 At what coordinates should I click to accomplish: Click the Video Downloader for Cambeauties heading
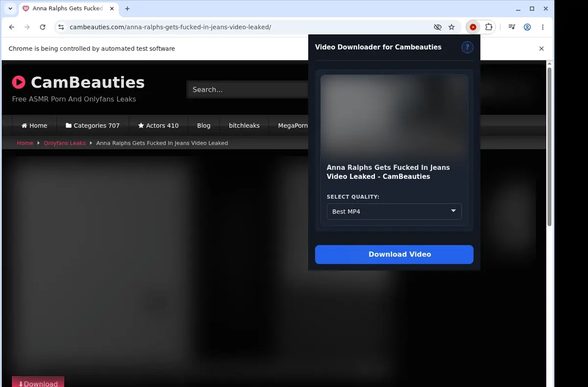pyautogui.click(x=378, y=47)
